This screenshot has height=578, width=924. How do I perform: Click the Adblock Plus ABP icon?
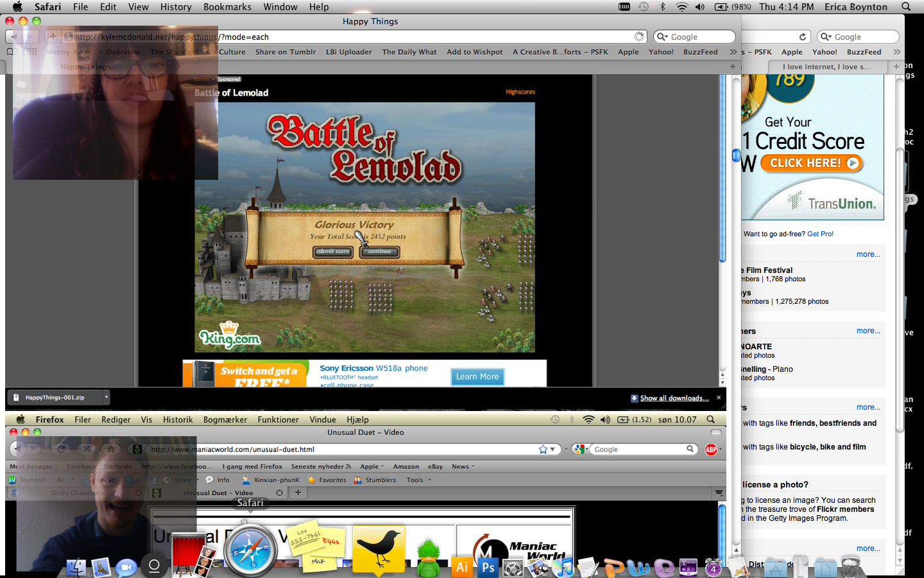[711, 450]
